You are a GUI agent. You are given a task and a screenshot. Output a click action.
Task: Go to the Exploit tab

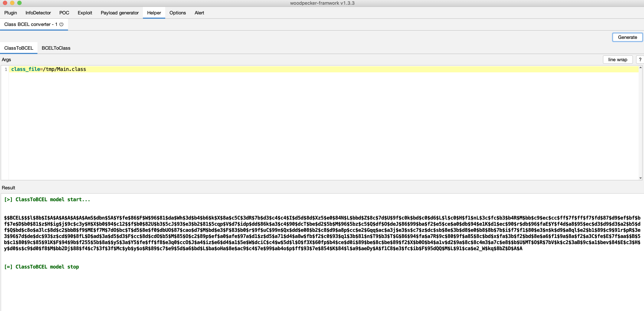(85, 13)
